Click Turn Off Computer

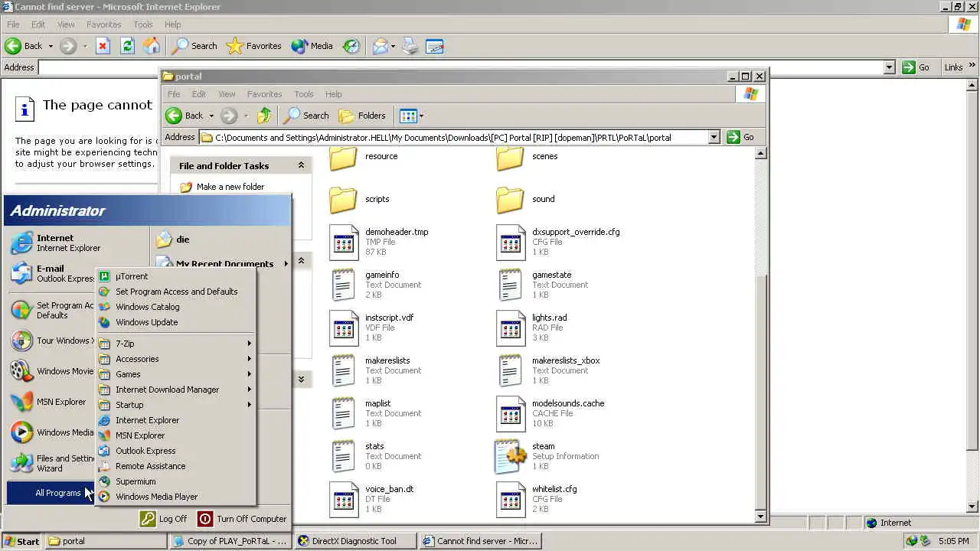click(x=243, y=519)
